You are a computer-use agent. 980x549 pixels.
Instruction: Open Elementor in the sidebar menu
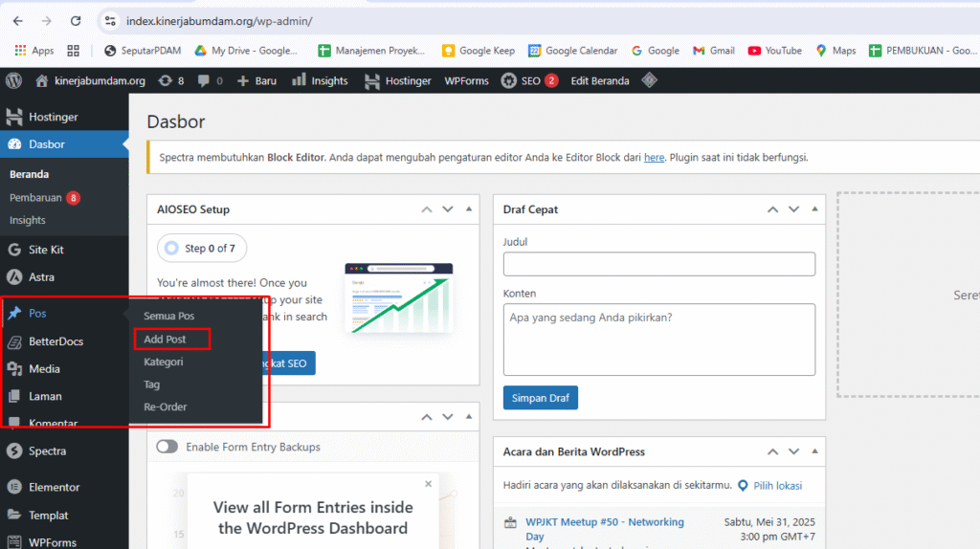(54, 487)
